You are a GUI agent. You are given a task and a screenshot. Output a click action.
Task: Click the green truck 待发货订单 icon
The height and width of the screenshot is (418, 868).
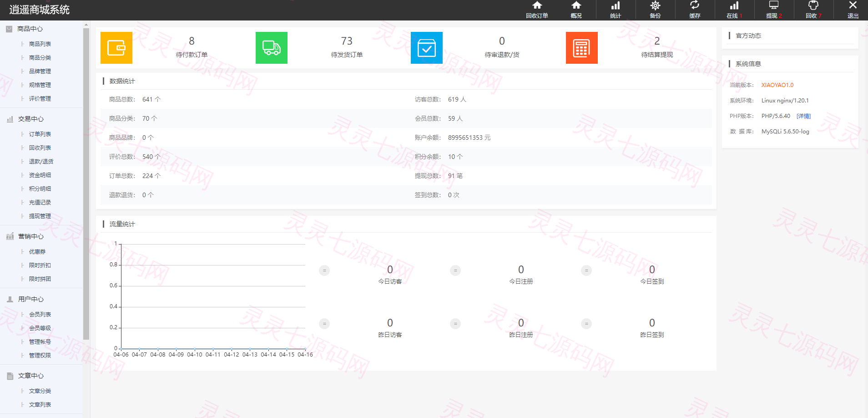coord(272,48)
